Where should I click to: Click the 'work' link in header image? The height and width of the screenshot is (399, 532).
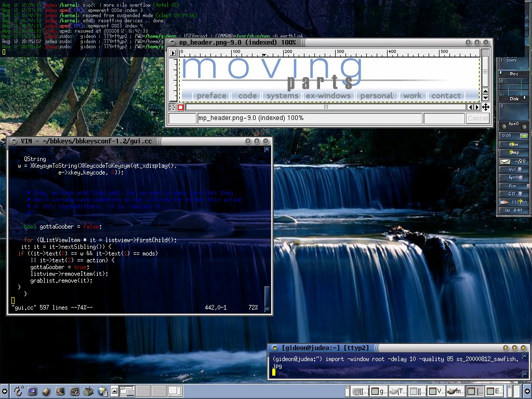click(412, 96)
